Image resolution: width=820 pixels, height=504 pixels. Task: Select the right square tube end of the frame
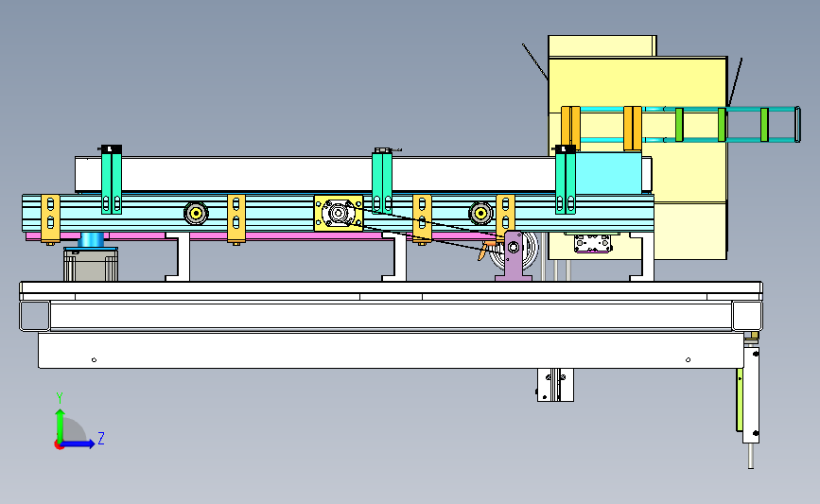coord(748,316)
